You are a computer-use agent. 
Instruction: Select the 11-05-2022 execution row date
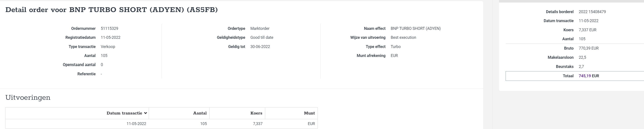click(136, 124)
